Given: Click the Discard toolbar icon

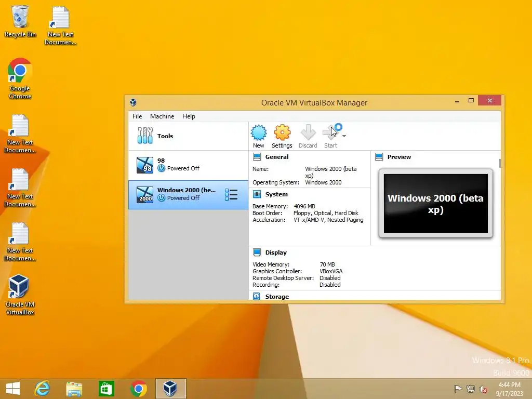Looking at the screenshot, I should pos(308,132).
